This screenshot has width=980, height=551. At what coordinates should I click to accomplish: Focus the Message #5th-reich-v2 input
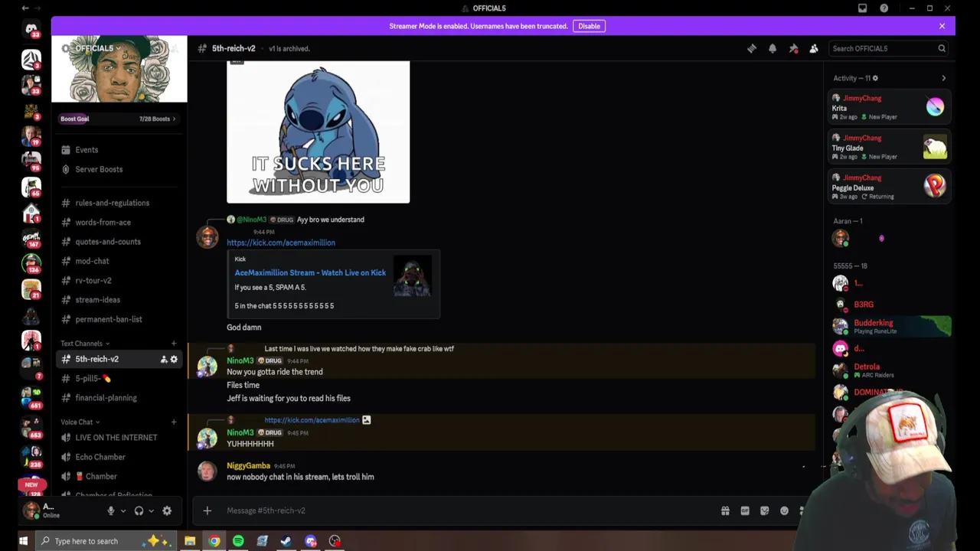point(467,510)
